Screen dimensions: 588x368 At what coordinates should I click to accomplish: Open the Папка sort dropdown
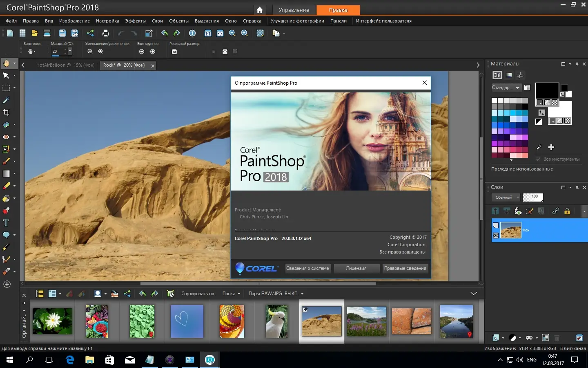[x=231, y=294]
